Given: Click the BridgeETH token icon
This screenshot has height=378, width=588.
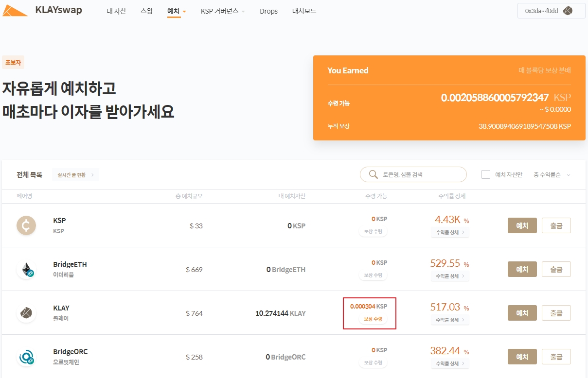Looking at the screenshot, I should click(26, 270).
